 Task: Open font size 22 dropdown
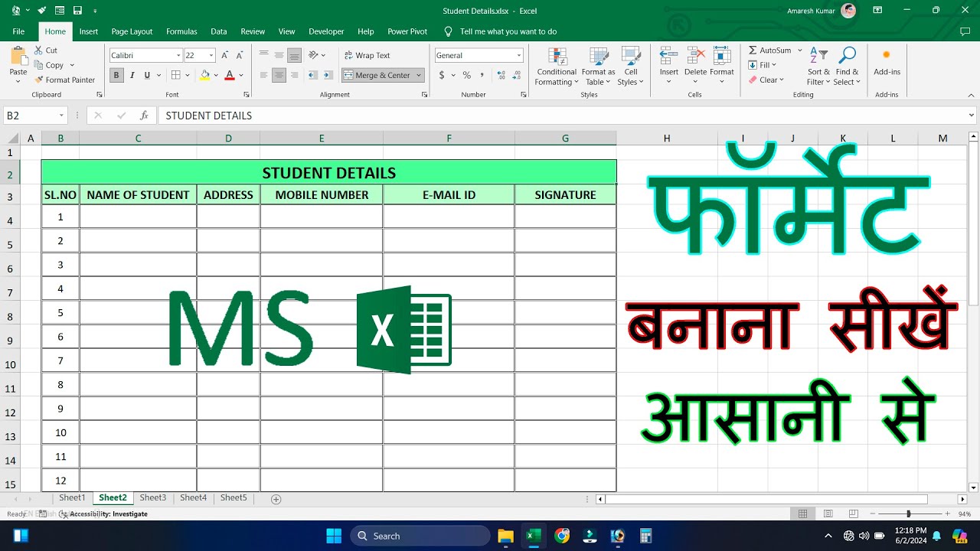click(x=211, y=55)
